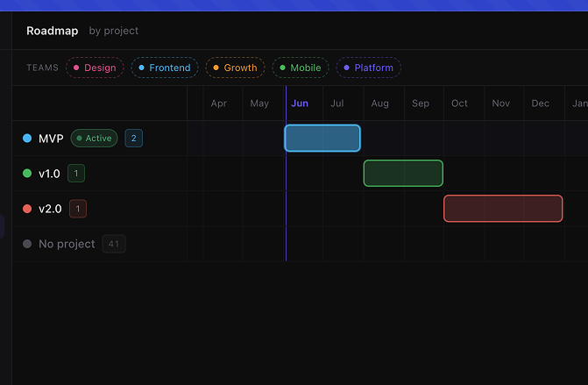Click the Apr month header
Viewport: 588px width, 385px height.
click(218, 103)
